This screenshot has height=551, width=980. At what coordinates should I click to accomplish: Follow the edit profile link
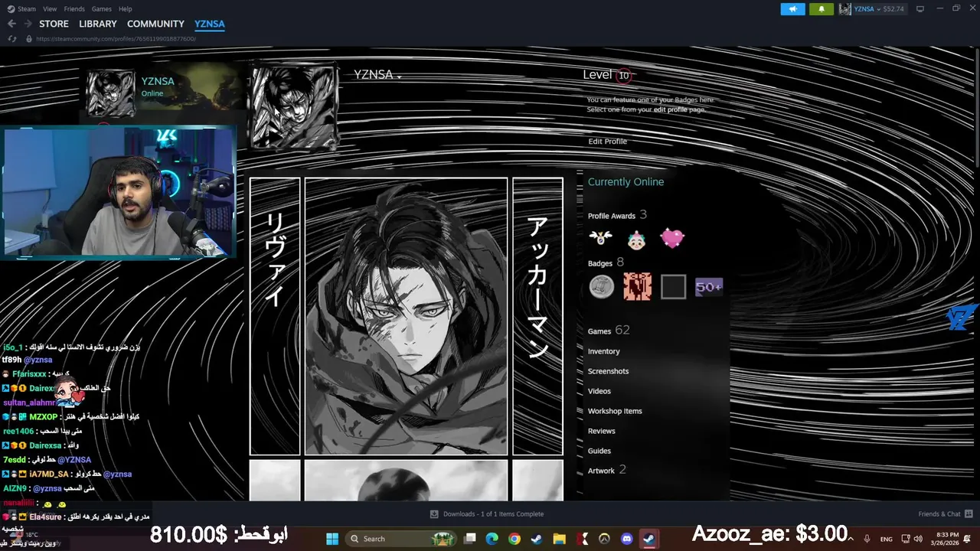[670, 109]
